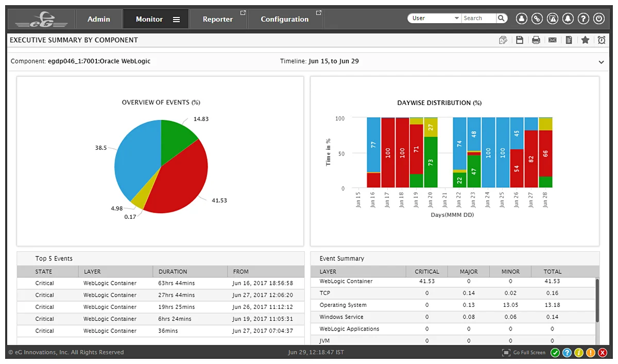618x364 pixels.
Task: Click in the Search input field
Action: coord(478,18)
